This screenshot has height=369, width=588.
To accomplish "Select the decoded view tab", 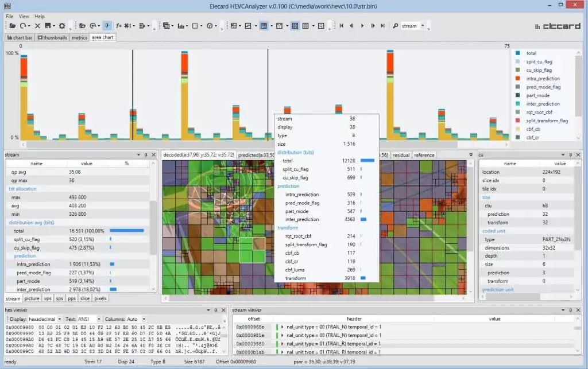I will [x=199, y=155].
